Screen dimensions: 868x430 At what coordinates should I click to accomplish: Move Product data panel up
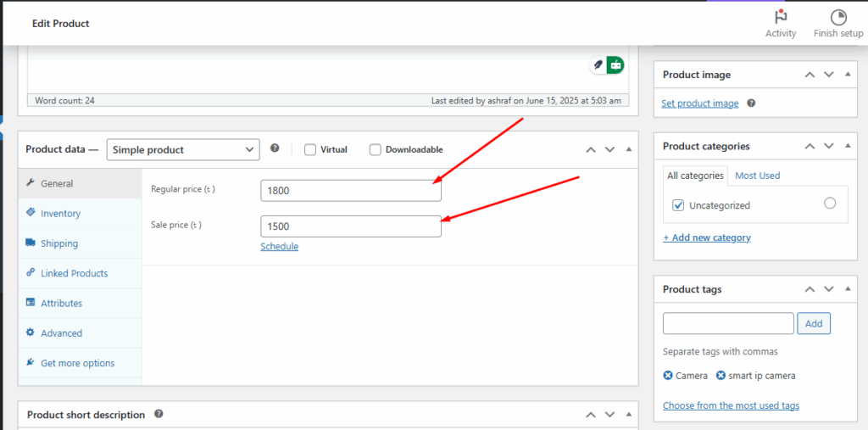[x=591, y=149]
